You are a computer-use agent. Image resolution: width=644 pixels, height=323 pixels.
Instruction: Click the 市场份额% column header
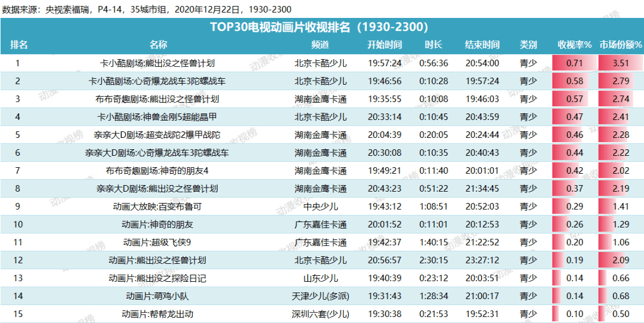click(x=621, y=45)
